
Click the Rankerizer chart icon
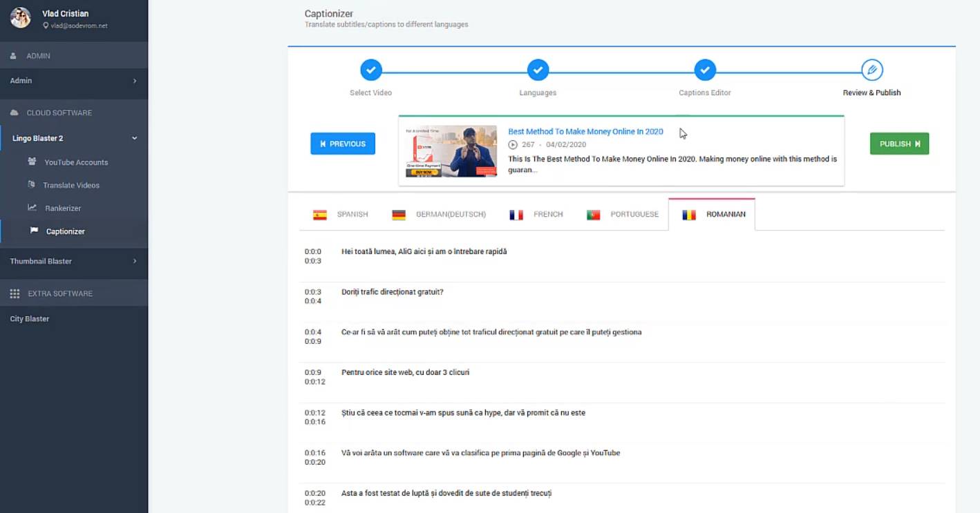point(32,207)
